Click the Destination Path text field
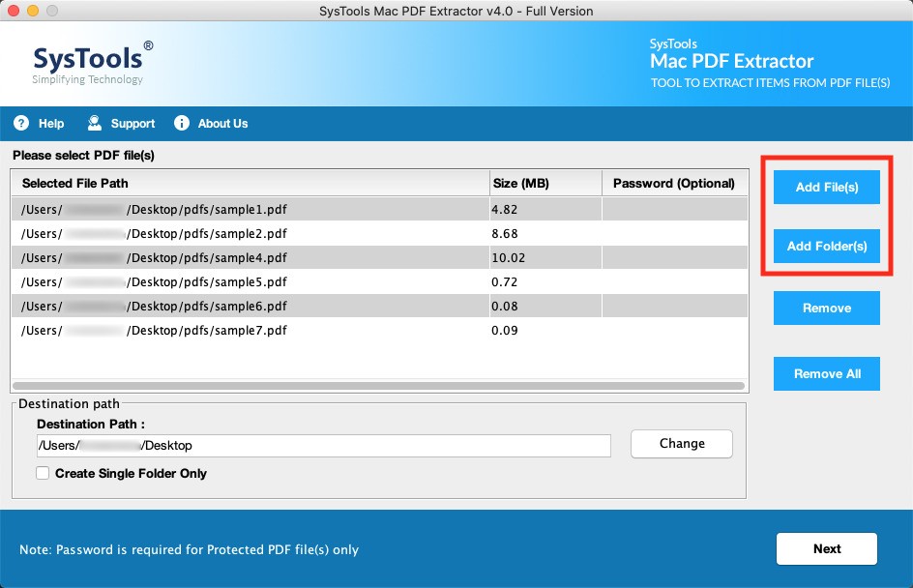The width and height of the screenshot is (913, 588). pyautogui.click(x=324, y=446)
